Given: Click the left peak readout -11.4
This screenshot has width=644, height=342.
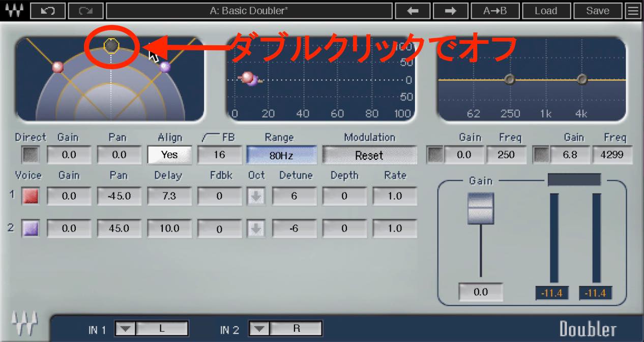Looking at the screenshot, I should pyautogui.click(x=552, y=293).
